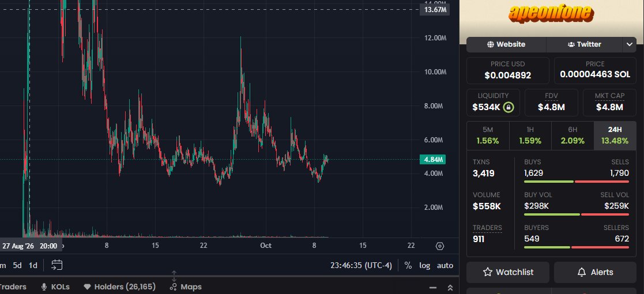Minimize the bottom panel with dash icon
644x294 pixels.
pos(432,288)
